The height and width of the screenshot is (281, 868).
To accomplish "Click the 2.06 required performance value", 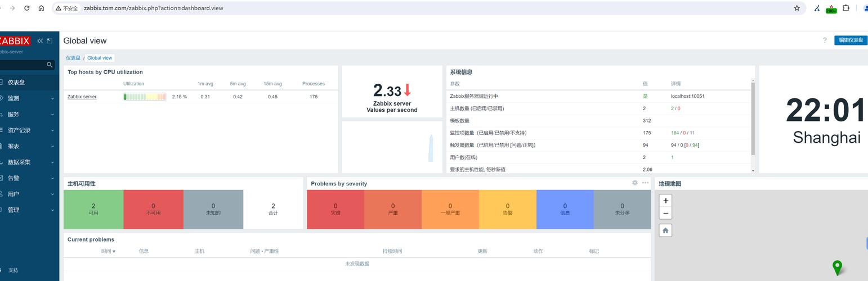I will 647,170.
